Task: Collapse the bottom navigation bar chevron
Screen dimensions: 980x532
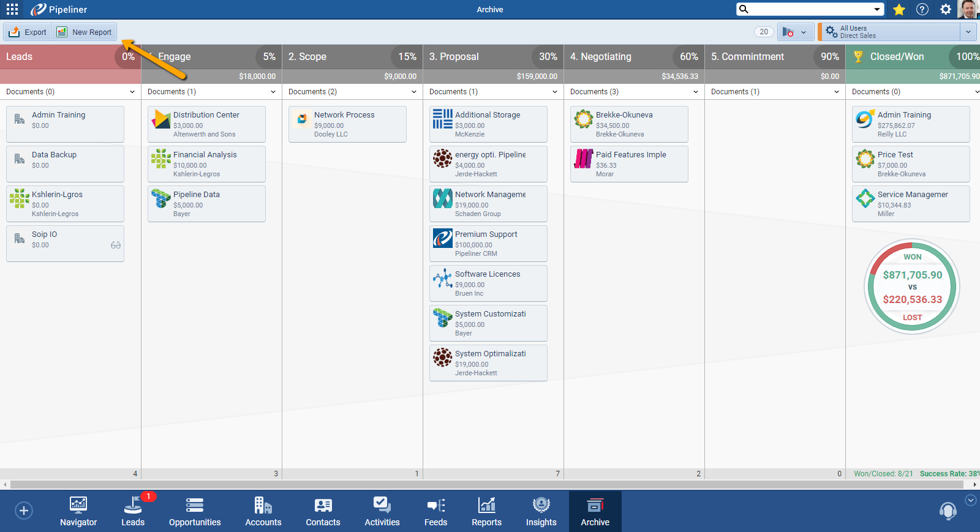Action: tap(971, 500)
